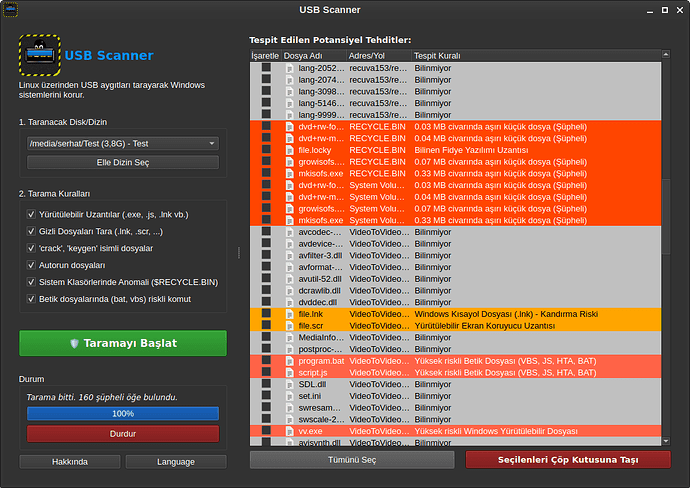
Task: Click the file icon next to program.bat
Action: click(290, 361)
